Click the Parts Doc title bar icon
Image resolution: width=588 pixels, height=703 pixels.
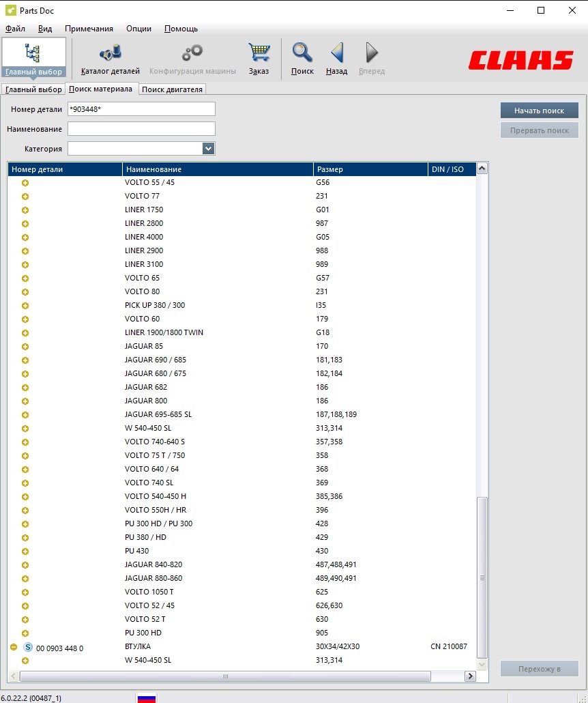coord(10,10)
